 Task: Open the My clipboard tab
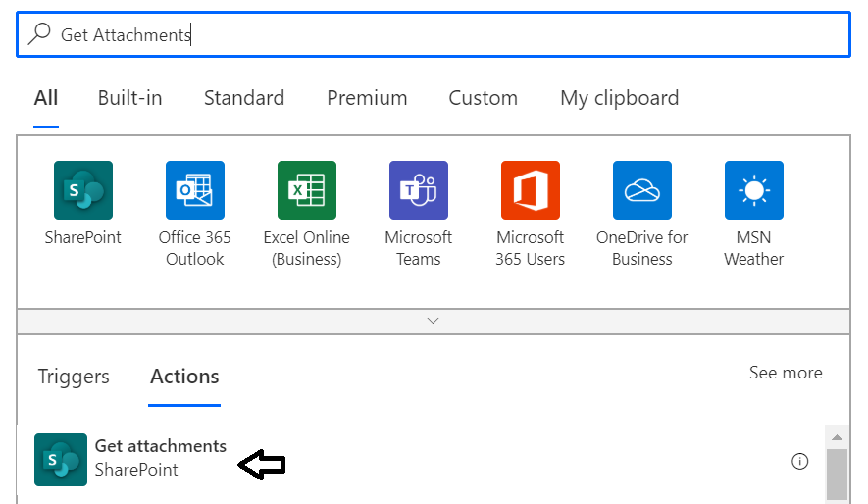tap(620, 98)
